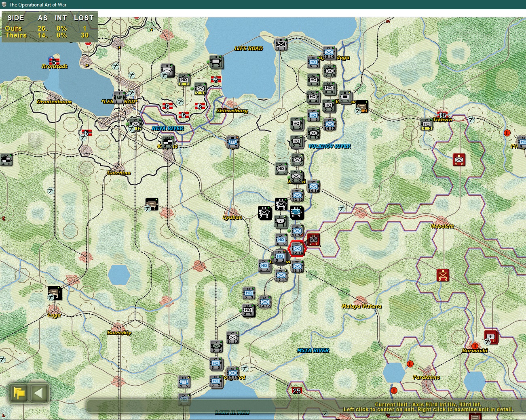Select the red Soviet 2-3 unit
Screen dimensions: 526x420
click(459, 160)
